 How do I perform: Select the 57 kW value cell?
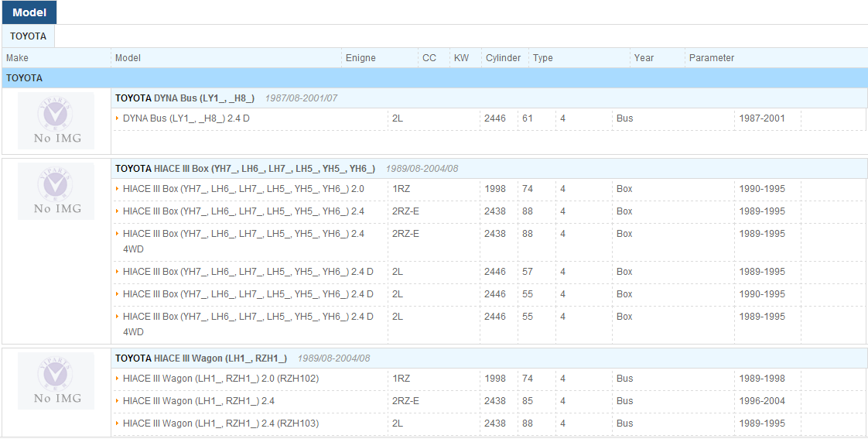527,271
